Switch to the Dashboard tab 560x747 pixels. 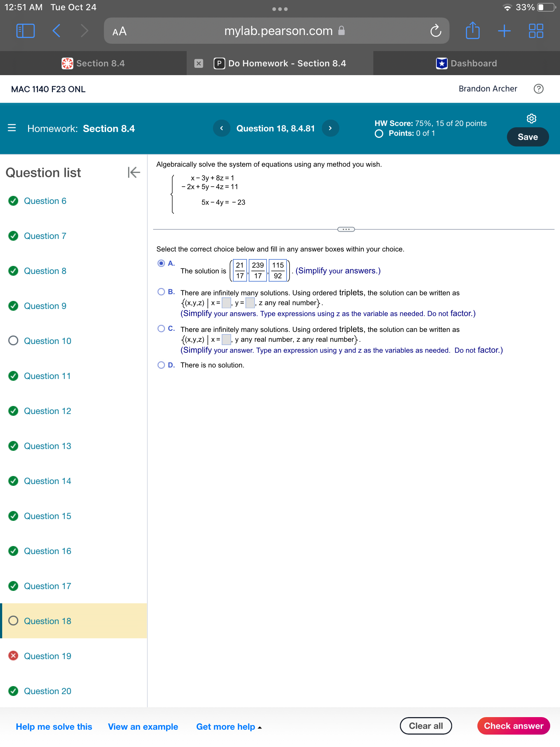(467, 63)
